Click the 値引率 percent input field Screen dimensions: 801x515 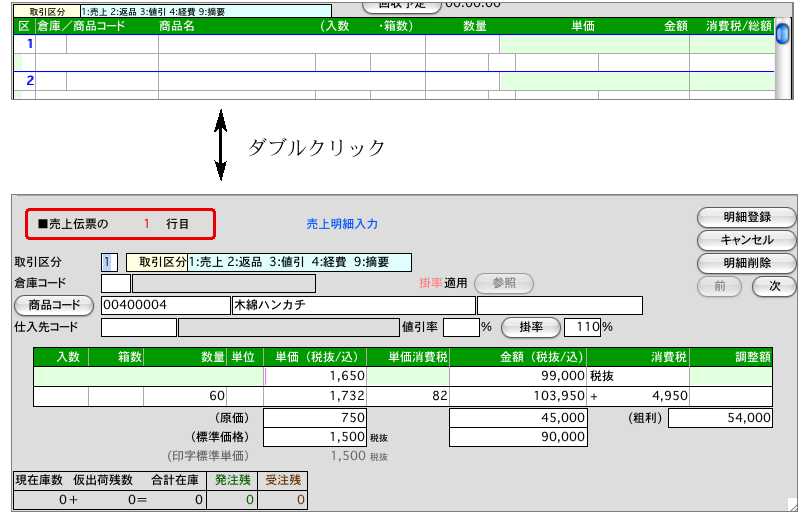coord(460,327)
